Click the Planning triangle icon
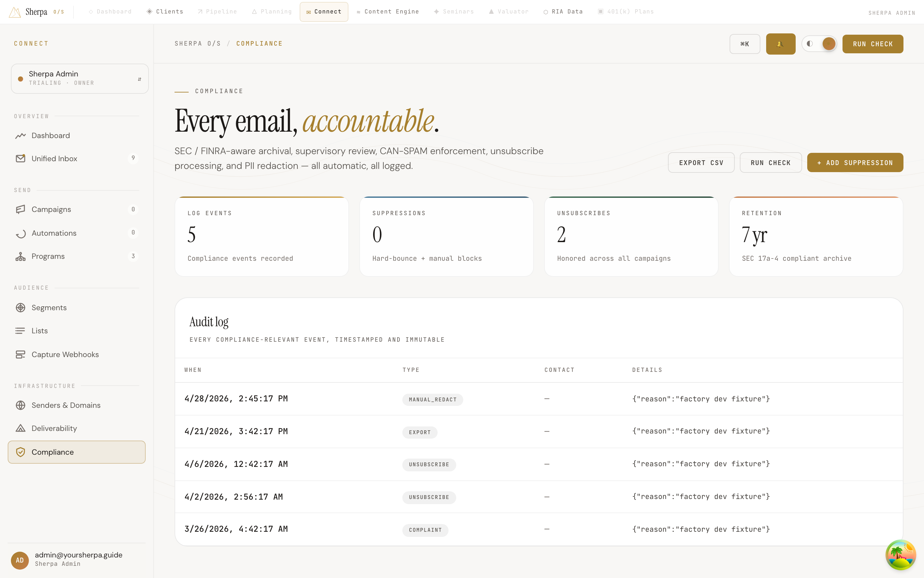This screenshot has height=578, width=924. click(254, 12)
